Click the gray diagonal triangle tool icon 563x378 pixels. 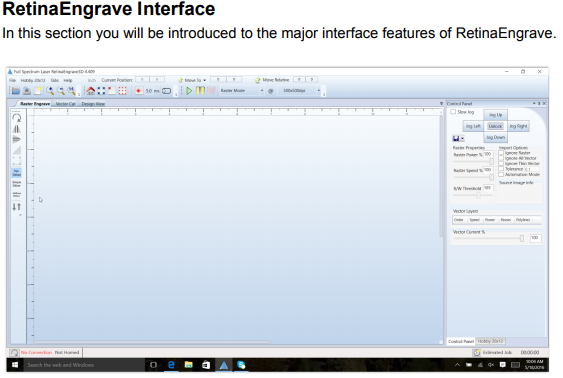pos(17,150)
